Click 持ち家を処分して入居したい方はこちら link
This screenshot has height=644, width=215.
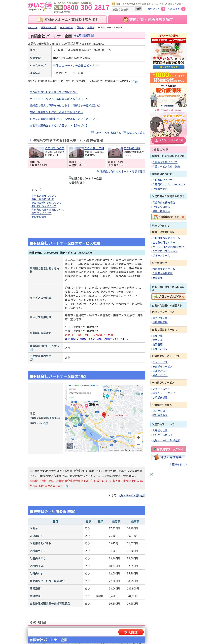coord(54,92)
